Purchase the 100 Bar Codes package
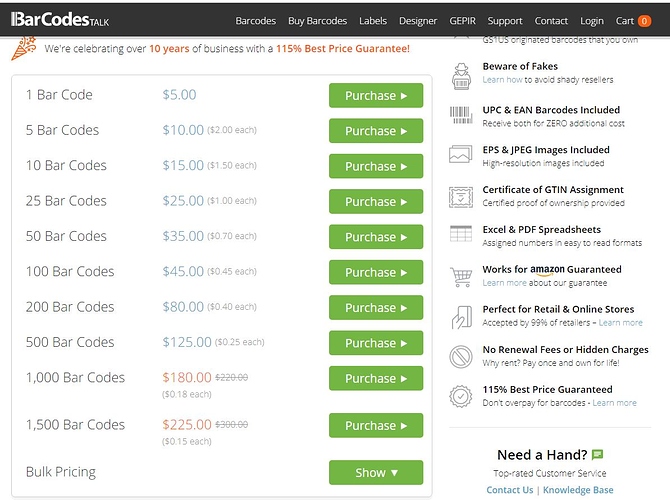 (376, 272)
